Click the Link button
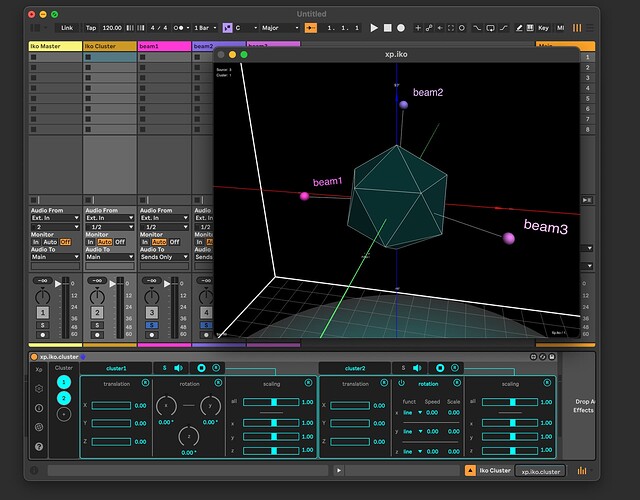Image resolution: width=640 pixels, height=500 pixels. [x=67, y=28]
